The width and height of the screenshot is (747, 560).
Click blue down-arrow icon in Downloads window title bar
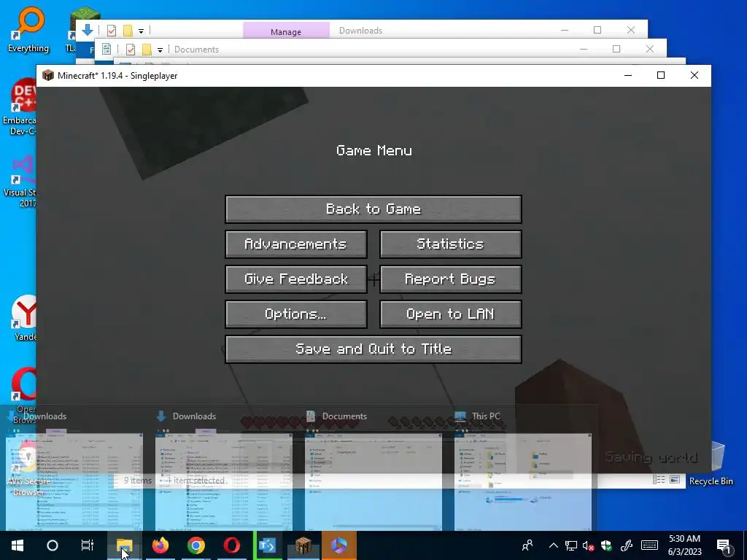[x=88, y=30]
